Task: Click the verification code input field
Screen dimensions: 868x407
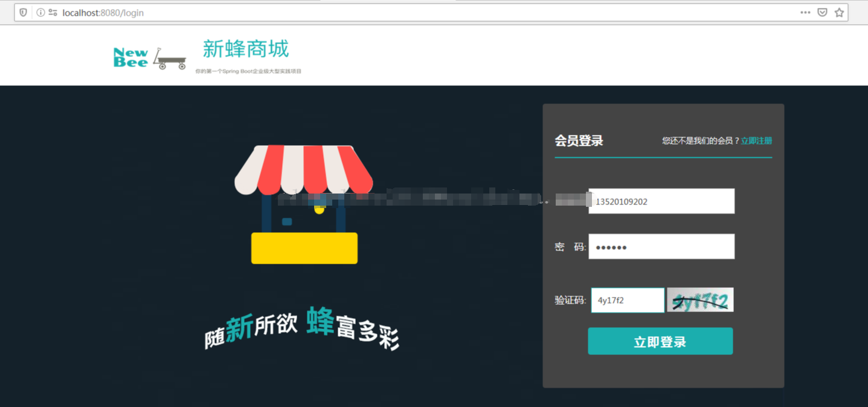Action: tap(628, 300)
